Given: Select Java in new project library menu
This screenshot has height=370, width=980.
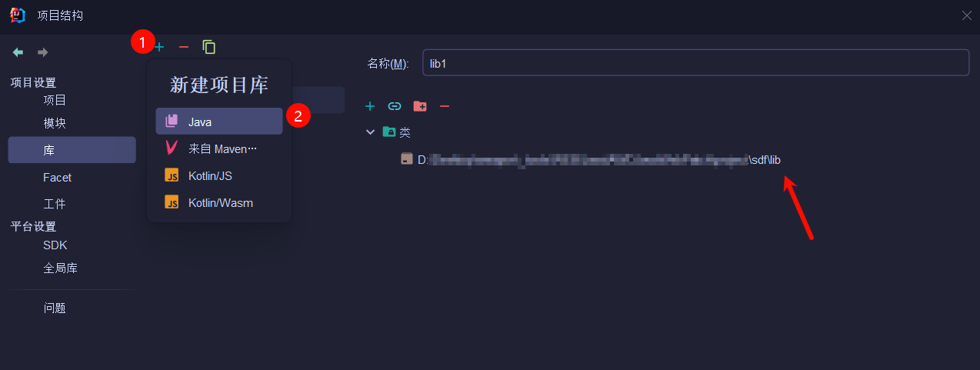Looking at the screenshot, I should (x=218, y=122).
